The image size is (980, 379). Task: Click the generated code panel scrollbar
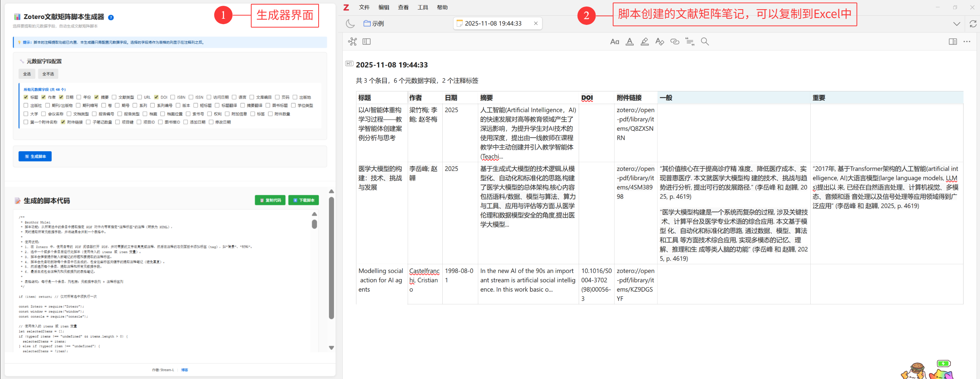314,224
